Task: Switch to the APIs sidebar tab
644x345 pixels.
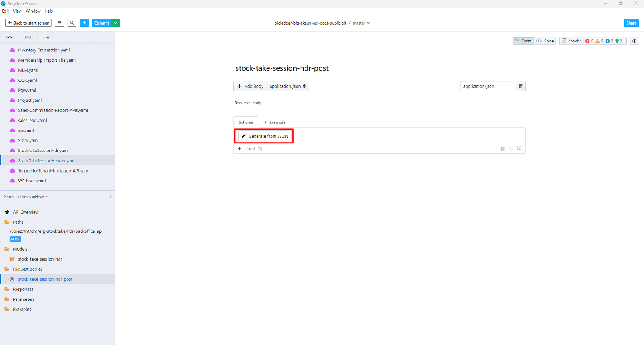Action: [9, 37]
